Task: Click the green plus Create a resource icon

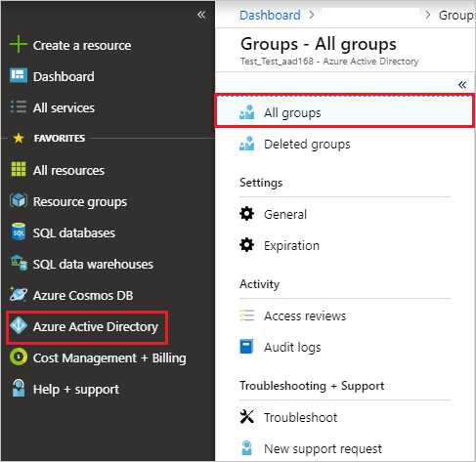Action: [x=19, y=44]
